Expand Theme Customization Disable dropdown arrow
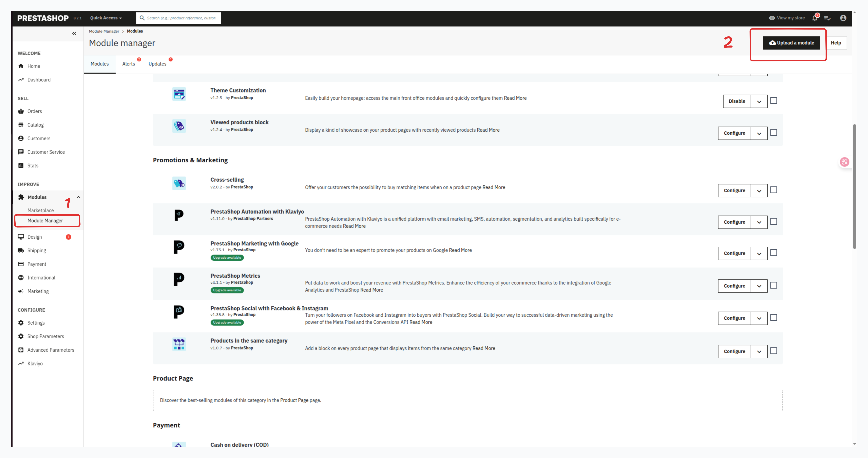The width and height of the screenshot is (868, 458). click(x=759, y=101)
